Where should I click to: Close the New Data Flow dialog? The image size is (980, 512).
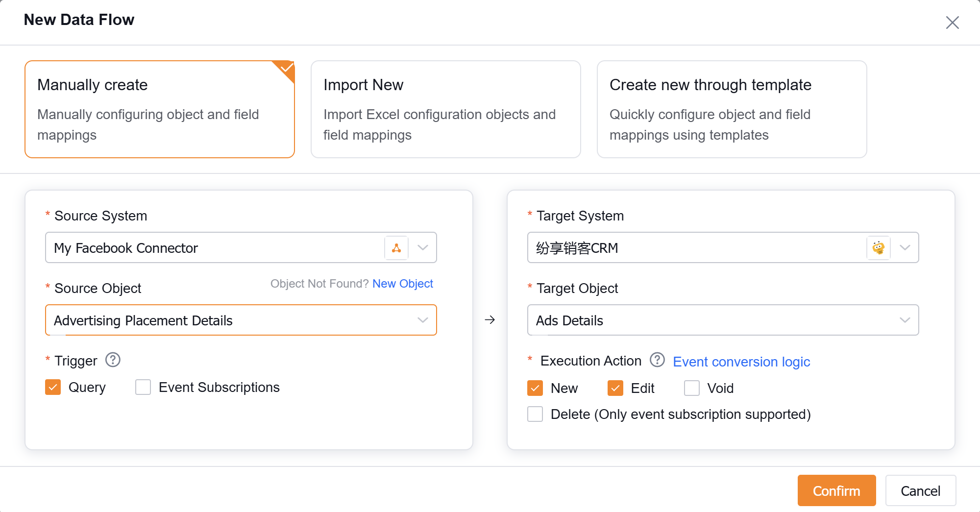pyautogui.click(x=952, y=23)
